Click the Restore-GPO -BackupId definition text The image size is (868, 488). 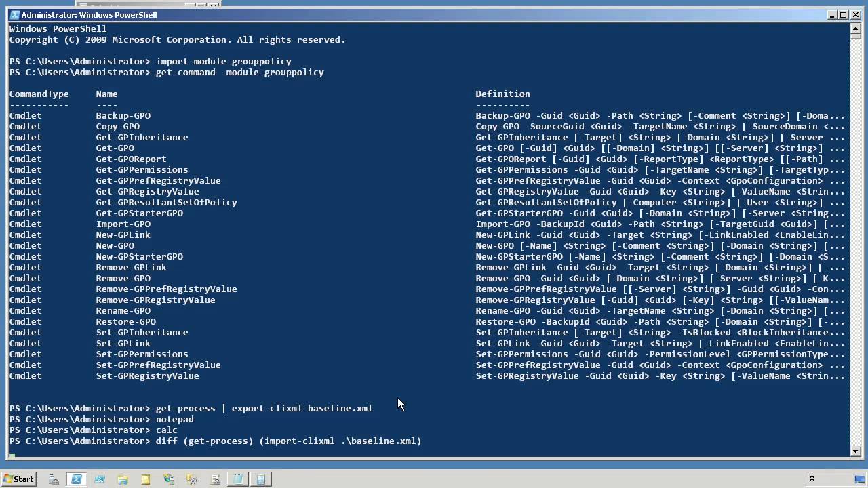pyautogui.click(x=660, y=321)
